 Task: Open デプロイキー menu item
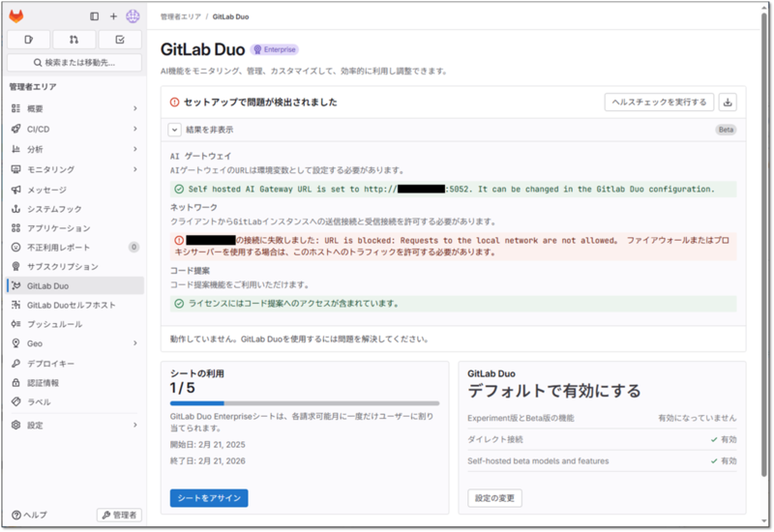pos(75,364)
